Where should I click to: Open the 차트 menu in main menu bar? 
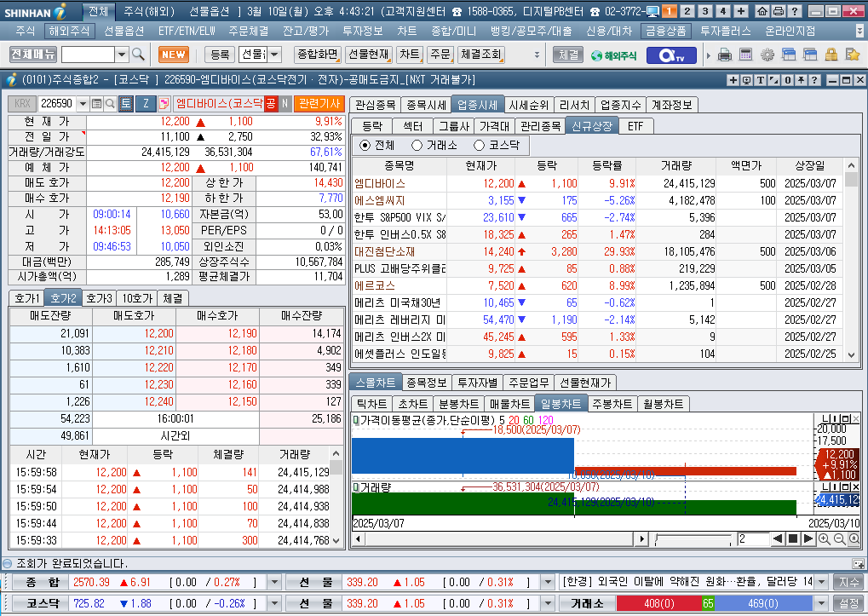click(407, 32)
